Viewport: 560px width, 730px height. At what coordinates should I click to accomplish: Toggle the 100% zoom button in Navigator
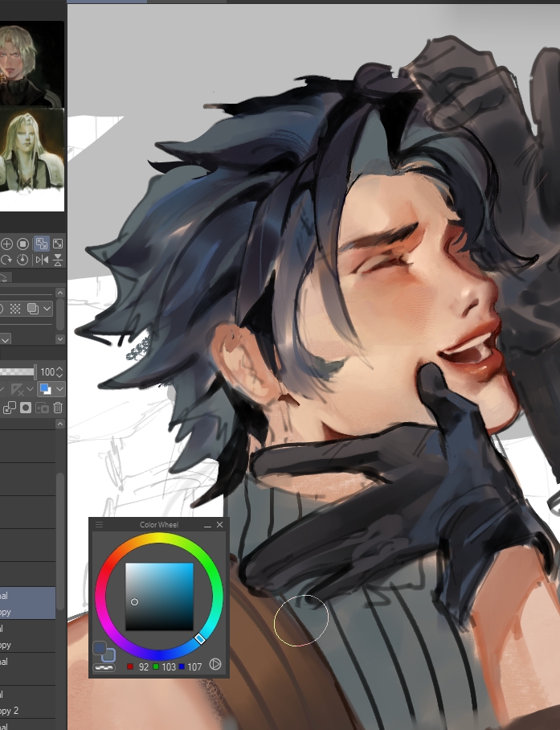[23, 244]
